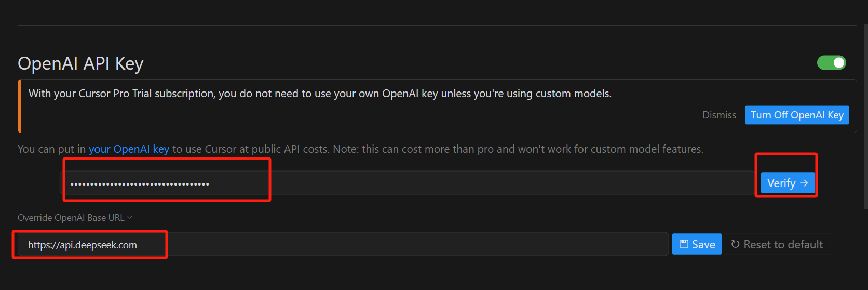The image size is (868, 290).
Task: Verify the entered OpenAI API key
Action: coord(788,183)
